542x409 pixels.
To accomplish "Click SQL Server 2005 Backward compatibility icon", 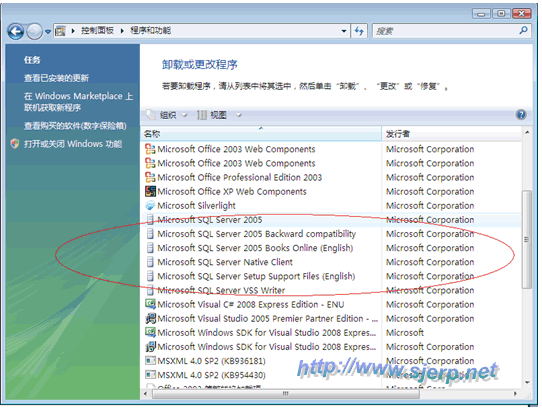I will point(150,234).
